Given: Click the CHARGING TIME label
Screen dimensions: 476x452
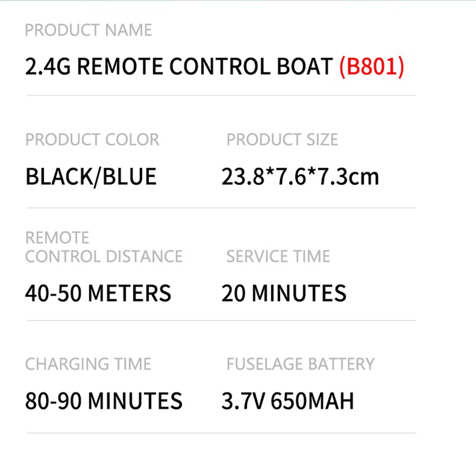Looking at the screenshot, I should tap(88, 364).
